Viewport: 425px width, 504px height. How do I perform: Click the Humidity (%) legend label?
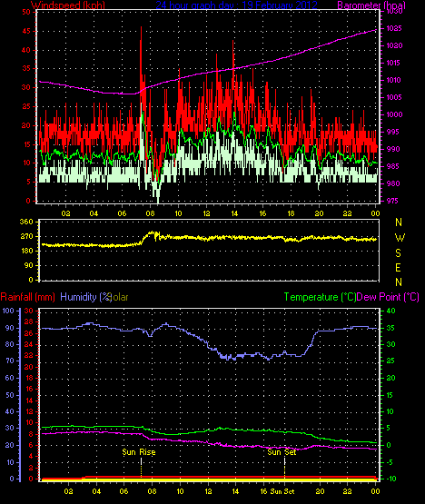[x=86, y=297]
